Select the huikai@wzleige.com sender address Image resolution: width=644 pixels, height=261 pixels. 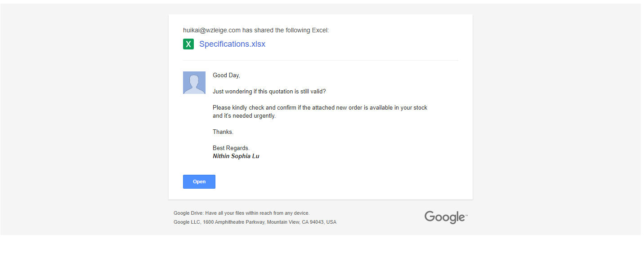click(212, 30)
